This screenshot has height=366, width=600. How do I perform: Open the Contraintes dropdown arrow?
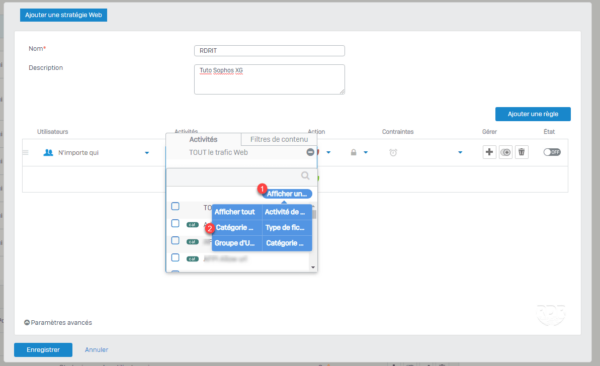(460, 152)
